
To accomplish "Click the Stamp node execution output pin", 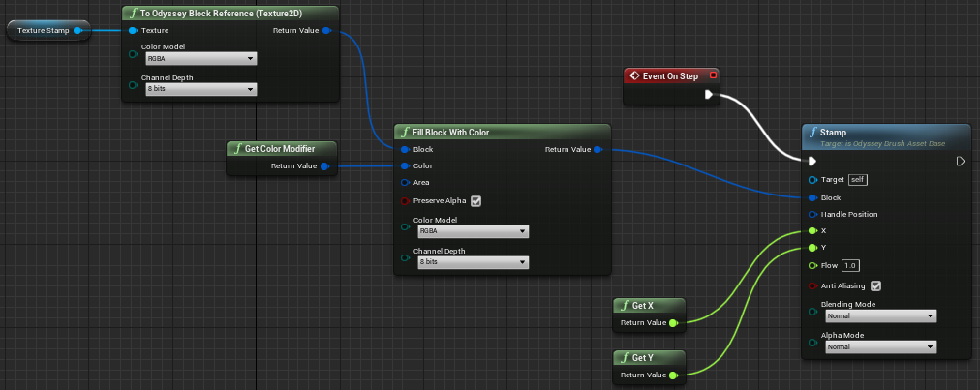I will tap(960, 162).
